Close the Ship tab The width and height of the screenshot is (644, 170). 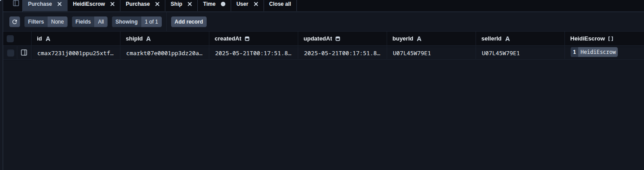click(x=190, y=4)
